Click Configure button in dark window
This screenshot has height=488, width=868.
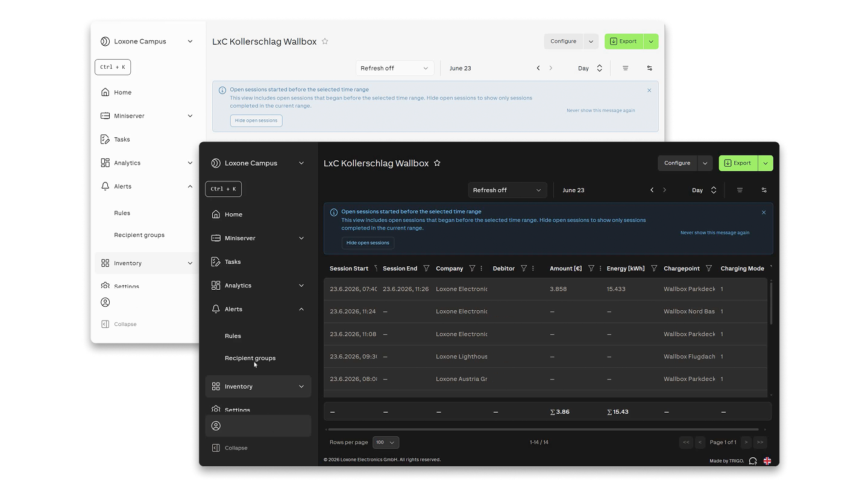pos(677,163)
